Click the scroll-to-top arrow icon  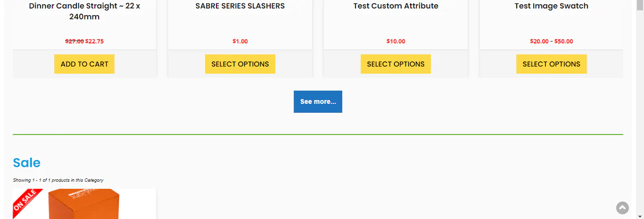pyautogui.click(x=622, y=208)
